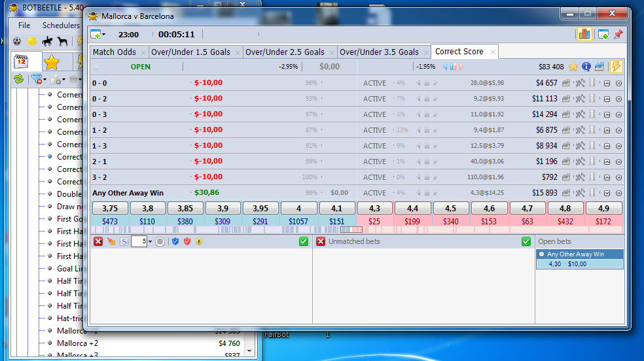Click the blue left arrow in market header
The height and width of the screenshot is (361, 644).
[445, 67]
